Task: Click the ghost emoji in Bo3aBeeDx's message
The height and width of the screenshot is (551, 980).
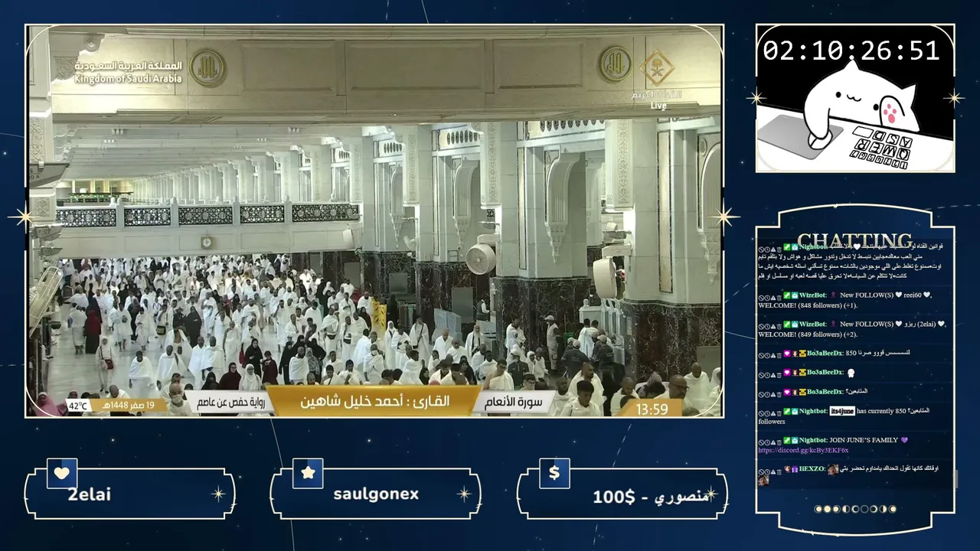Action: coord(851,373)
